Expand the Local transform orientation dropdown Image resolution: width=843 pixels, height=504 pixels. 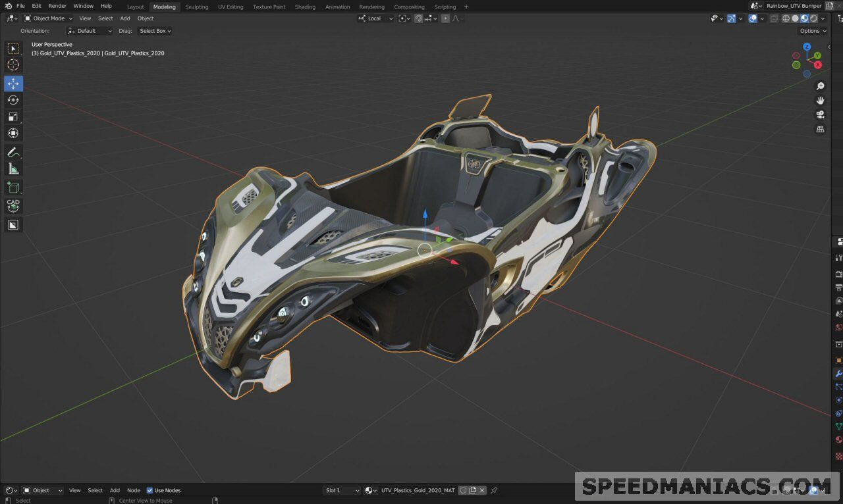[x=375, y=18]
